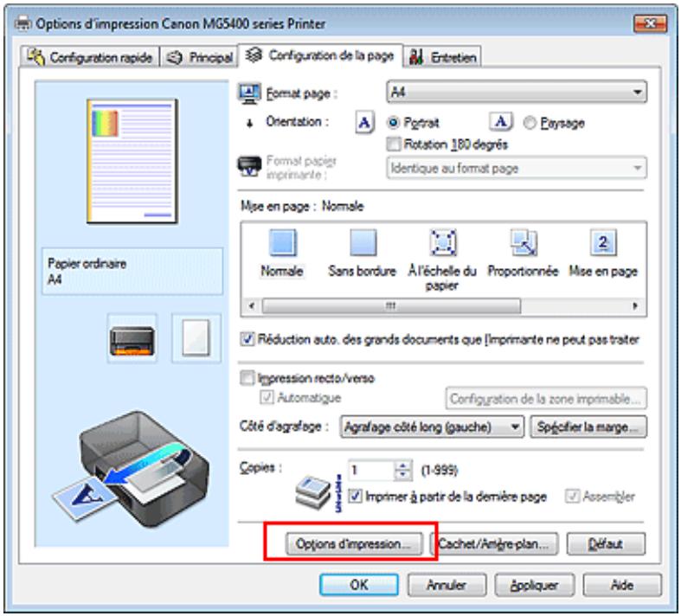Click the page preview thumbnail
681x616 pixels.
[132, 162]
